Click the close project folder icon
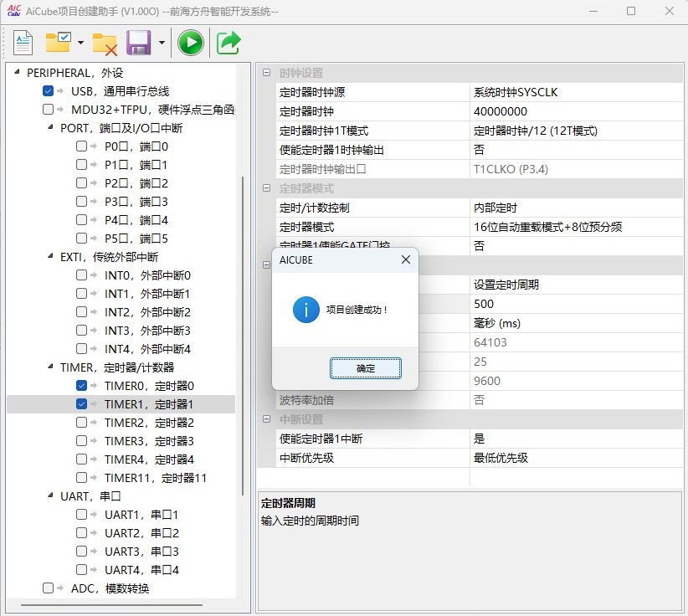This screenshot has width=688, height=616. (x=105, y=43)
